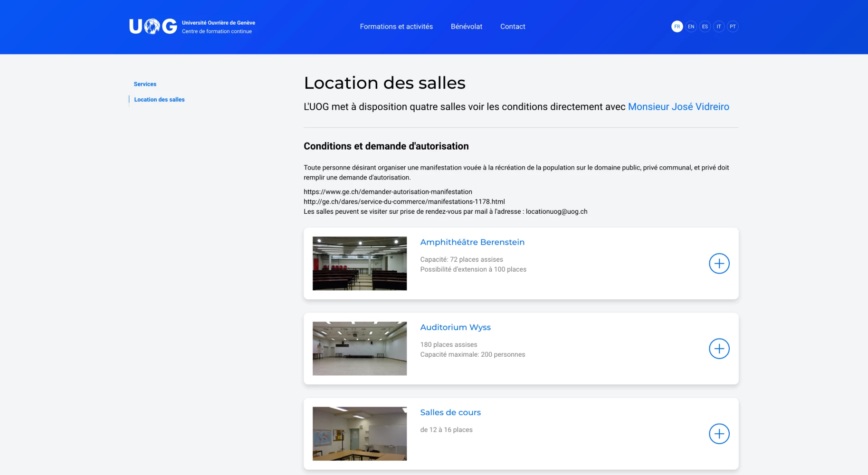
Task: Switch language to Spanish (ES)
Action: point(705,27)
